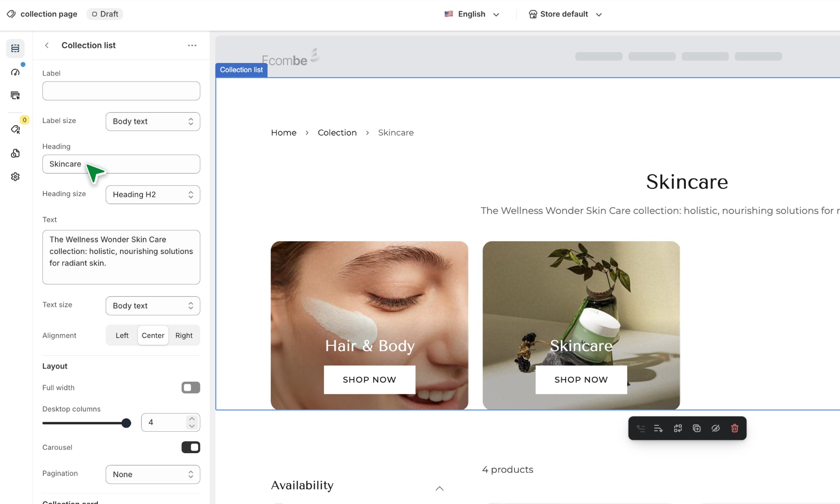Open the Pagination dropdown
Screen dimensions: 840x504
point(153,474)
